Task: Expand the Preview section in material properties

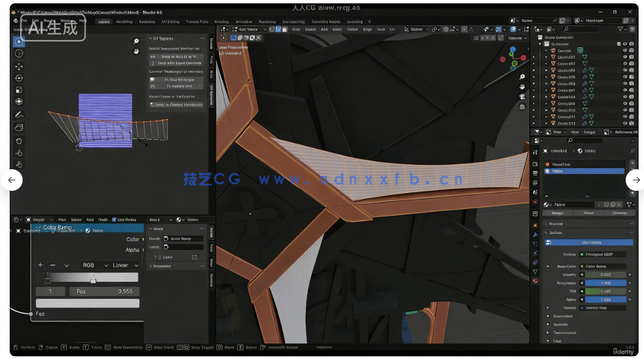Action: coord(556,224)
